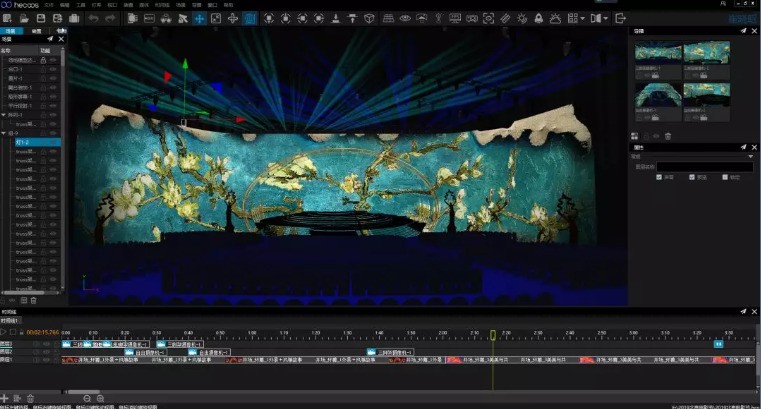Click the eye view toolbar icon
Screen dimensions: 761x409
[405, 18]
